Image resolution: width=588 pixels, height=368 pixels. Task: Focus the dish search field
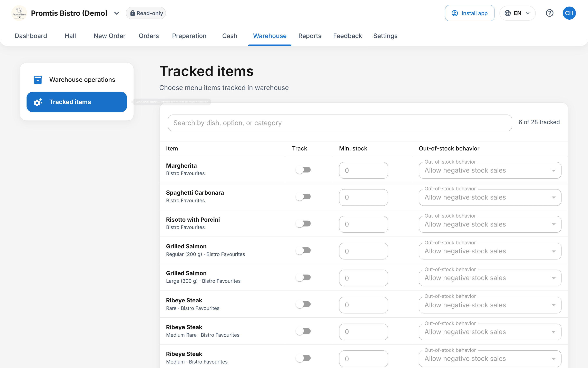[340, 123]
